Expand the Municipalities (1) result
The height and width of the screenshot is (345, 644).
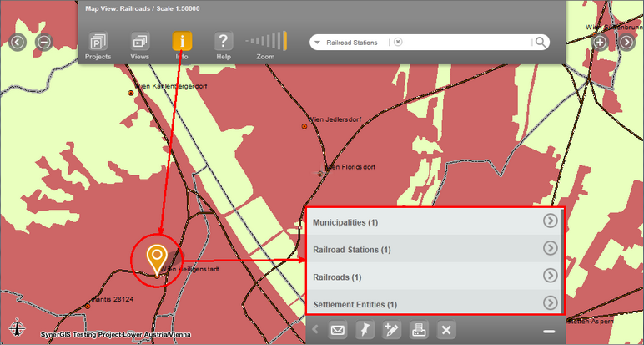coord(433,221)
